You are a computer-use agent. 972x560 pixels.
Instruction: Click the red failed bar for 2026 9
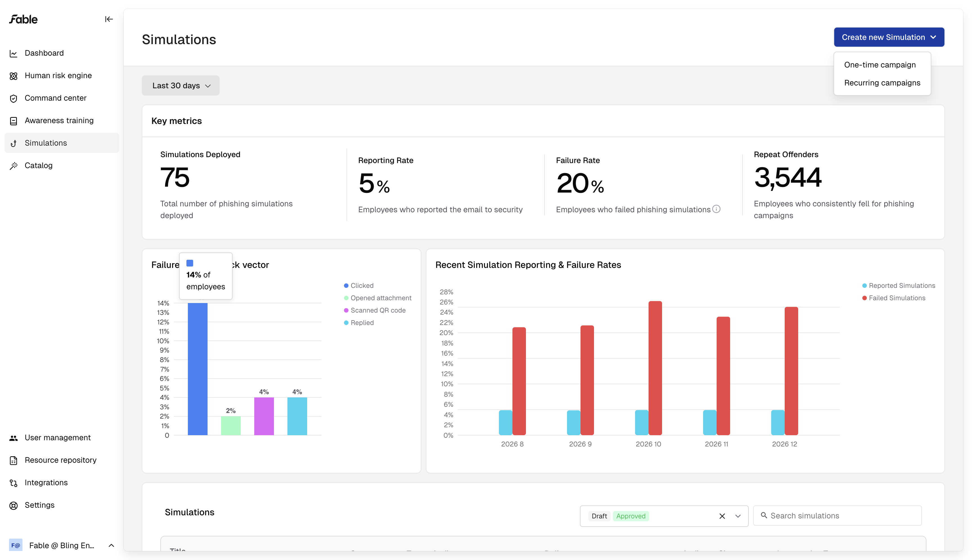pos(587,380)
